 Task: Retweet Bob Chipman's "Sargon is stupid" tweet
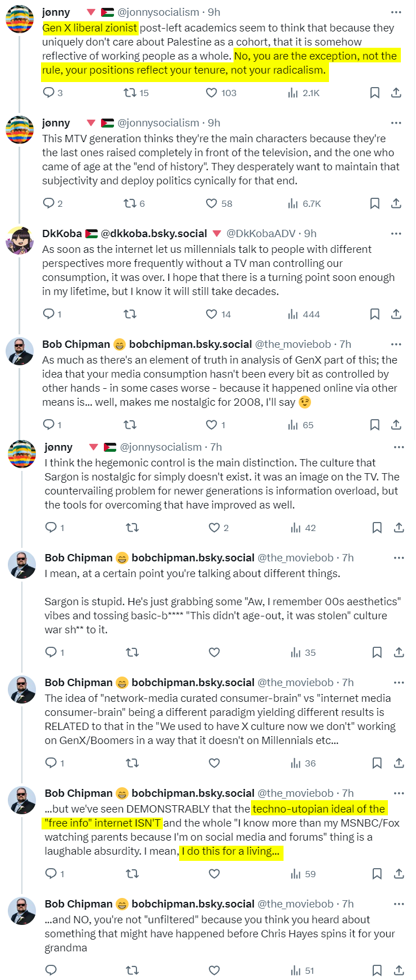coord(132,652)
